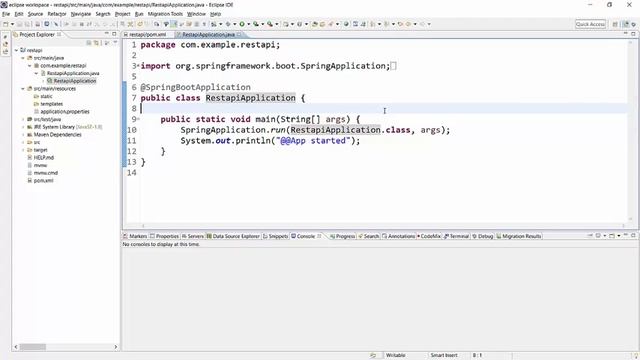Viewport: 640px width, 360px height.
Task: Expand Maven Dependencies node
Action: (23, 135)
